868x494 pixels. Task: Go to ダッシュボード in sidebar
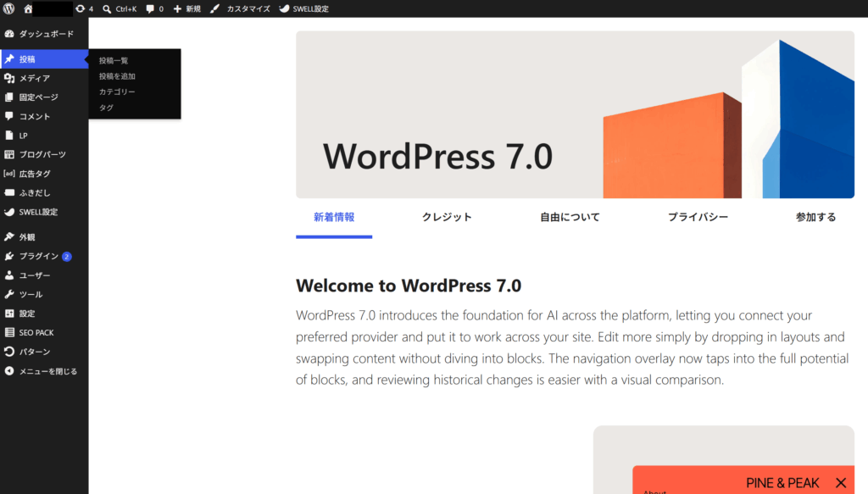(44, 34)
